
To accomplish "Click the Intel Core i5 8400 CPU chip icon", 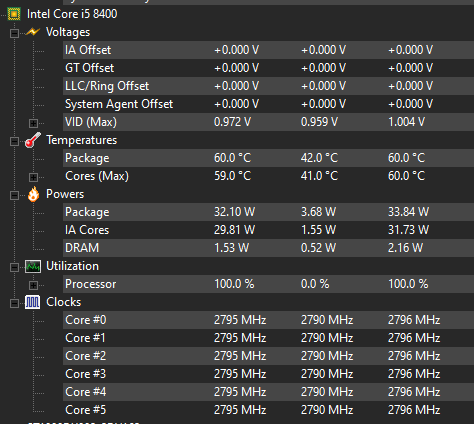I will [14, 14].
